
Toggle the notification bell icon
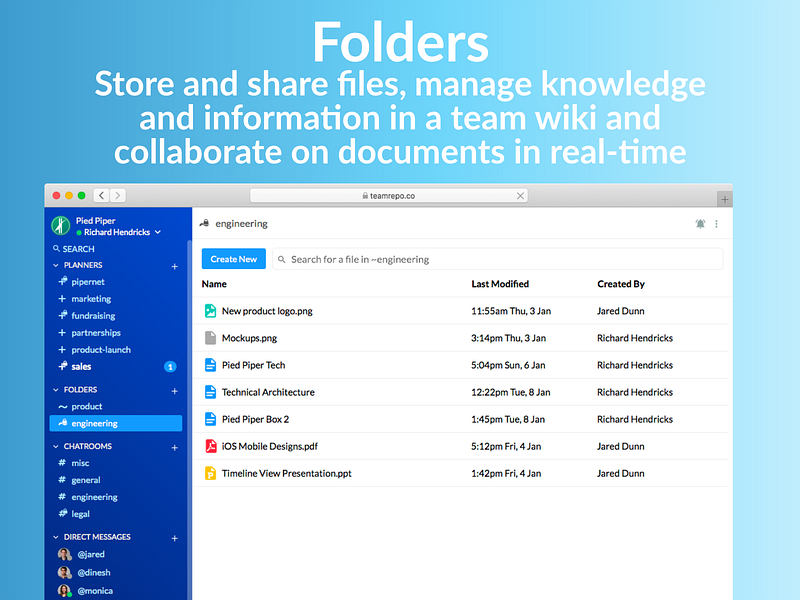[x=700, y=223]
